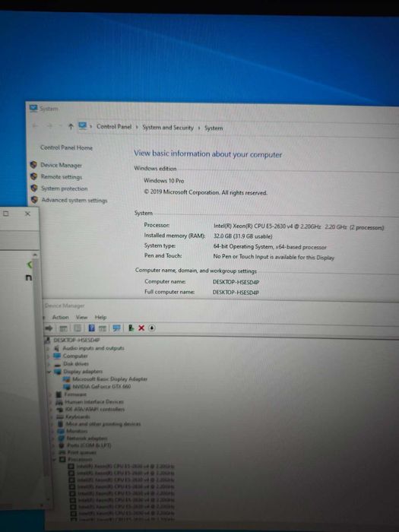Expand the Disk drives category
The image size is (399, 532).
click(x=49, y=364)
